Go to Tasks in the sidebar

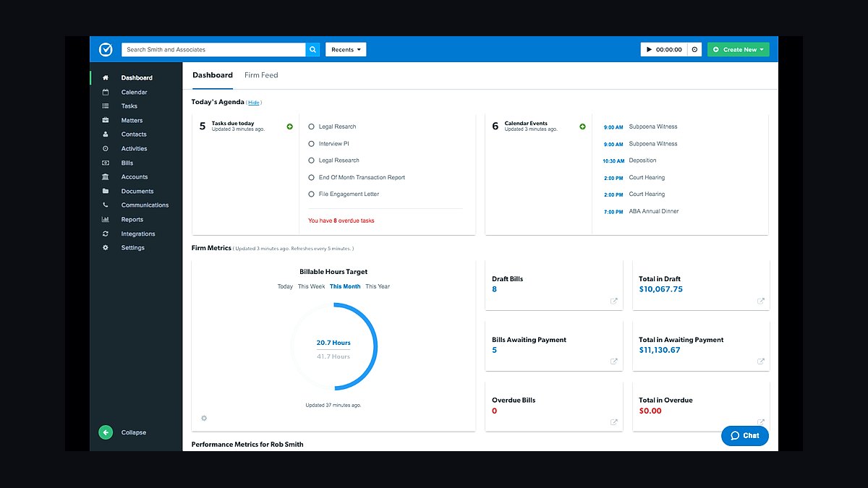coord(129,106)
